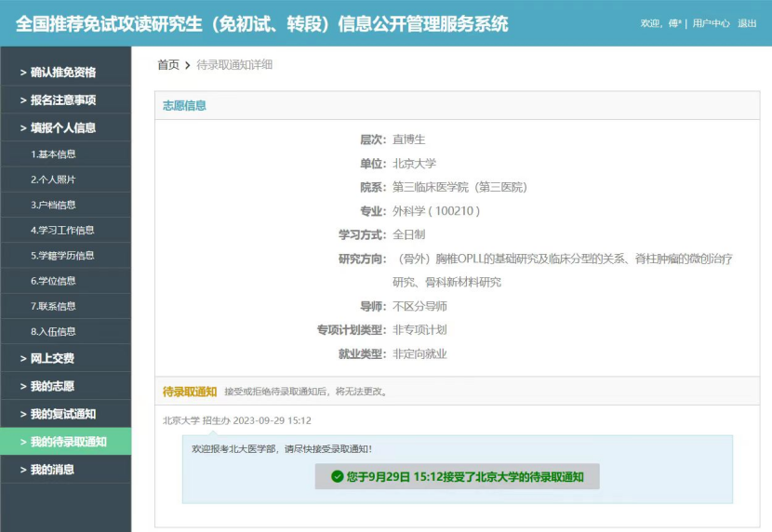The image size is (772, 532).
Task: Open 7.联系信息 sidebar item
Action: [53, 306]
